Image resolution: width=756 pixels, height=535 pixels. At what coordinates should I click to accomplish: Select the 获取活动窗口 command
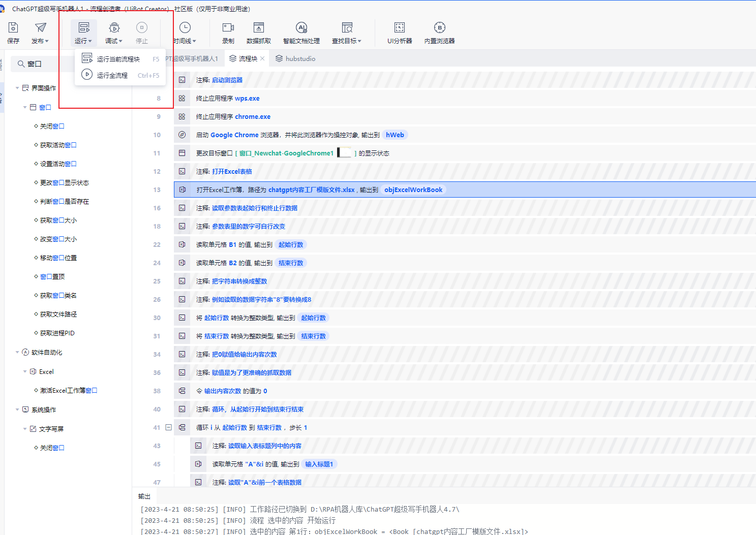click(58, 145)
